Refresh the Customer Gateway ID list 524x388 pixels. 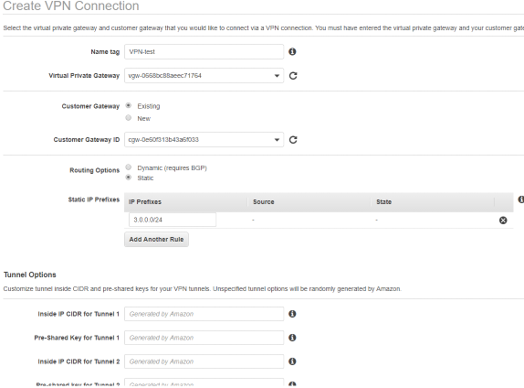point(293,140)
